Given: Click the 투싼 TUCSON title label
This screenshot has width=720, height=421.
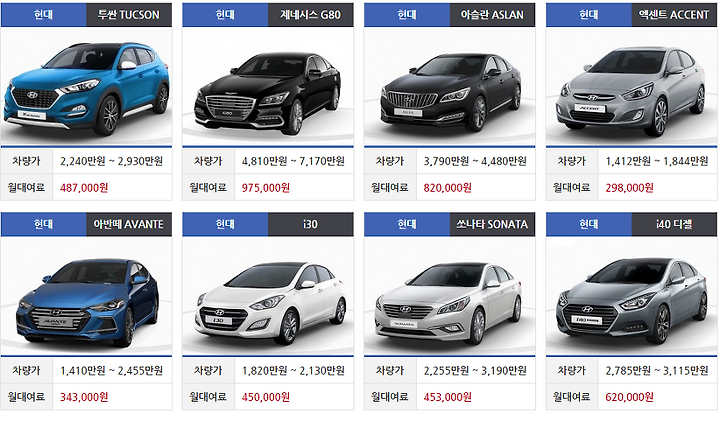Looking at the screenshot, I should 129,15.
